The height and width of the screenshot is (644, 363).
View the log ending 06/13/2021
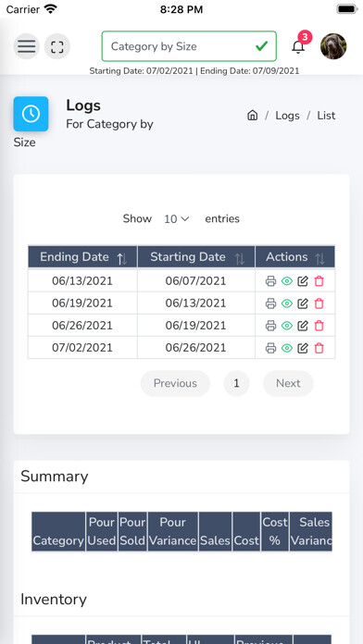tap(287, 281)
